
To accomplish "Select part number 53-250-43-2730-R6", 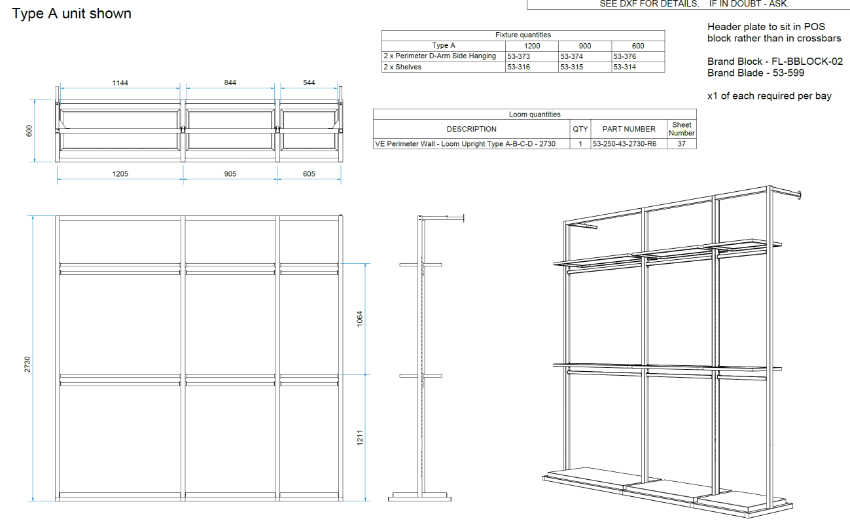I will coord(625,144).
